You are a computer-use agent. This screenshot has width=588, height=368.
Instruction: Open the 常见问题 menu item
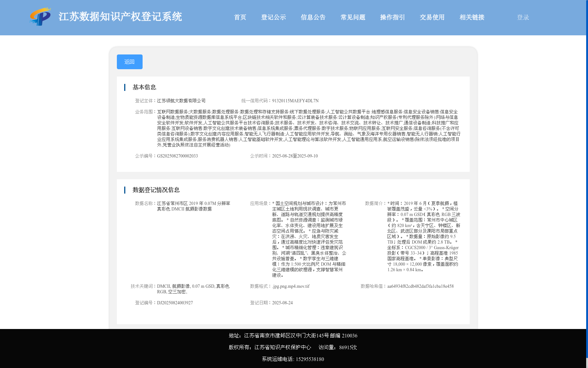(x=353, y=17)
